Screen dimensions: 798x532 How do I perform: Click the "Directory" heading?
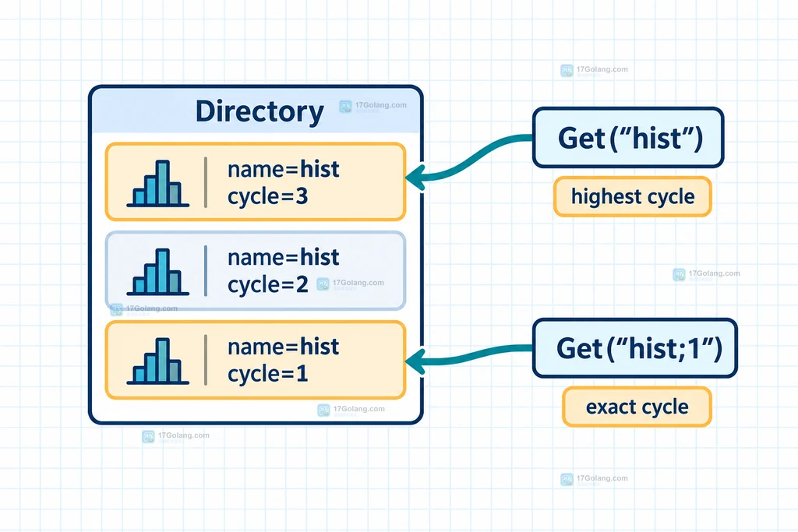(260, 111)
